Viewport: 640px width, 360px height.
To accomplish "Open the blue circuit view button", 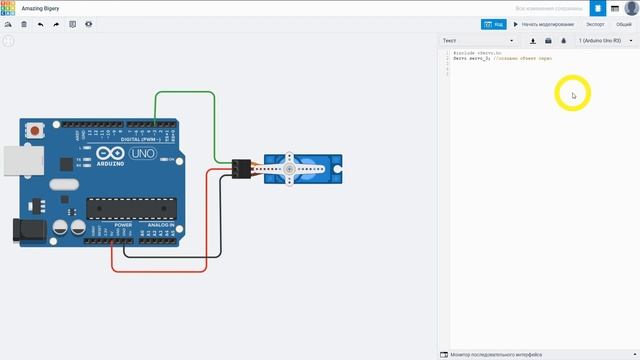I will pos(598,8).
